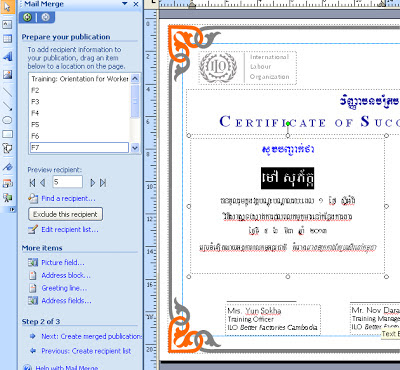Select the F7 field item

(79, 147)
